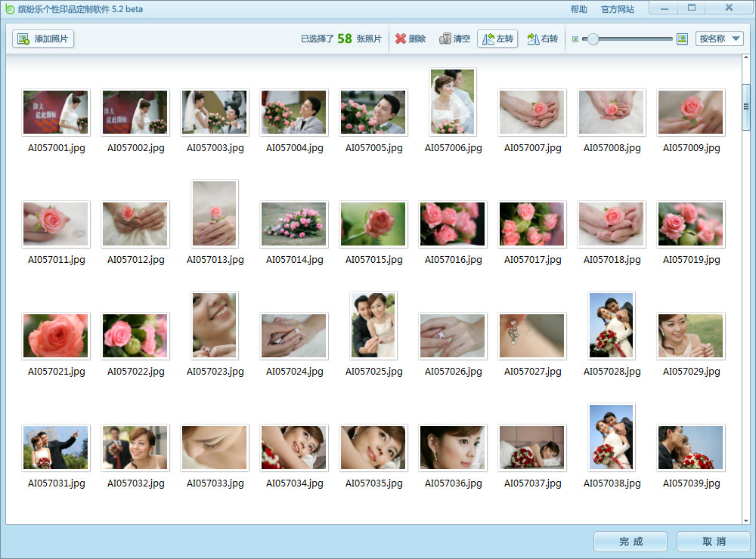Select the 右转 rotate-right tool
Screen dimensions: 756x559
coord(542,39)
